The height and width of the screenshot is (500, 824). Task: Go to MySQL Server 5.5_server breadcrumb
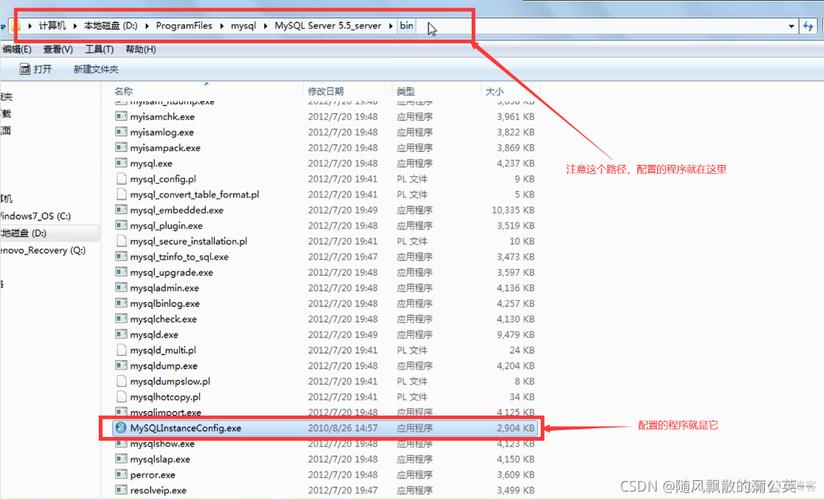(x=328, y=26)
